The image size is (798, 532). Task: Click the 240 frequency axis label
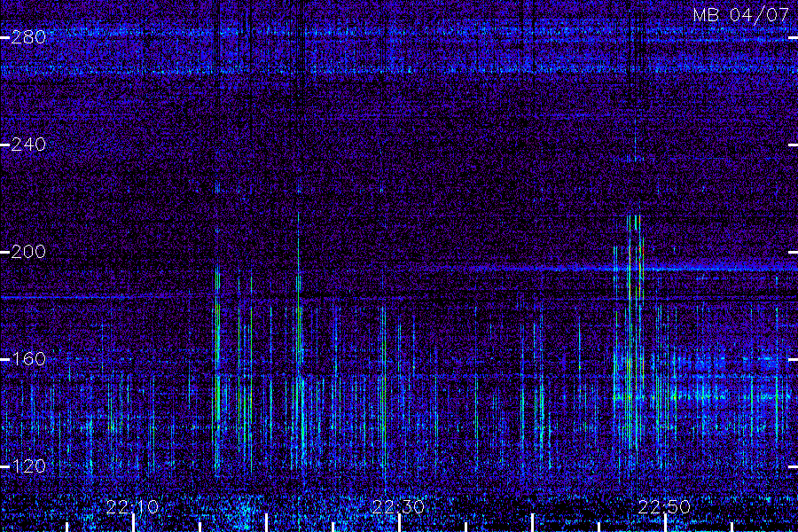point(28,145)
